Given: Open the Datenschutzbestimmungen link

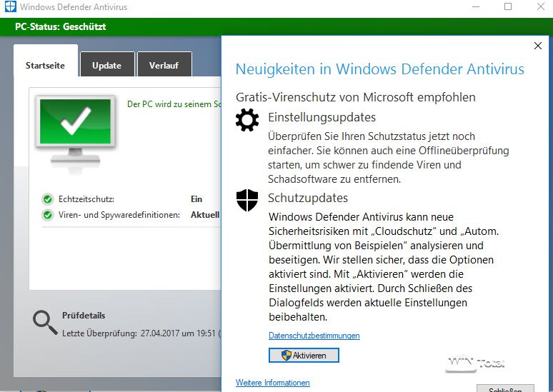Looking at the screenshot, I should 314,336.
